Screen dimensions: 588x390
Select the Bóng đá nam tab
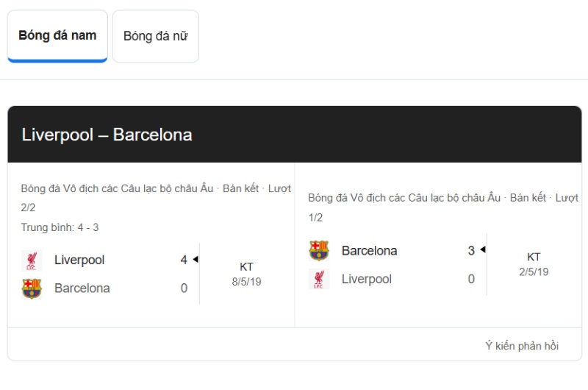57,36
